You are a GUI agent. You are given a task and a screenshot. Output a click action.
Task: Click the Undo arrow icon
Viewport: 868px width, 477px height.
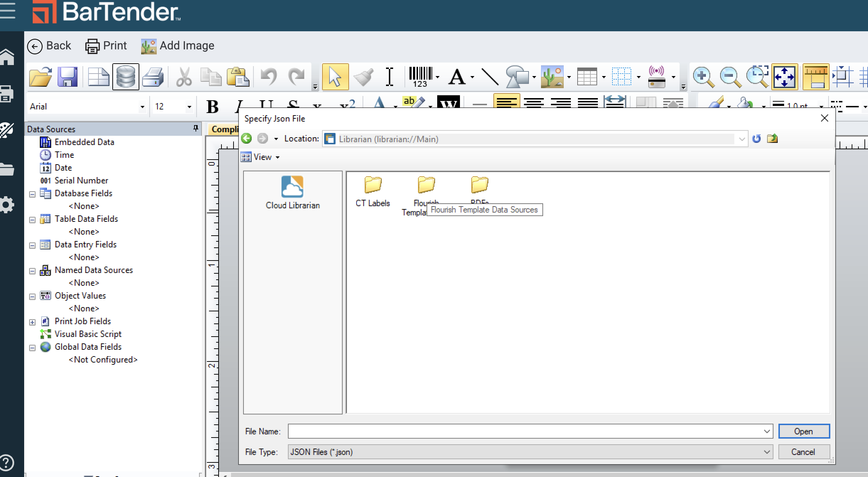coord(269,77)
